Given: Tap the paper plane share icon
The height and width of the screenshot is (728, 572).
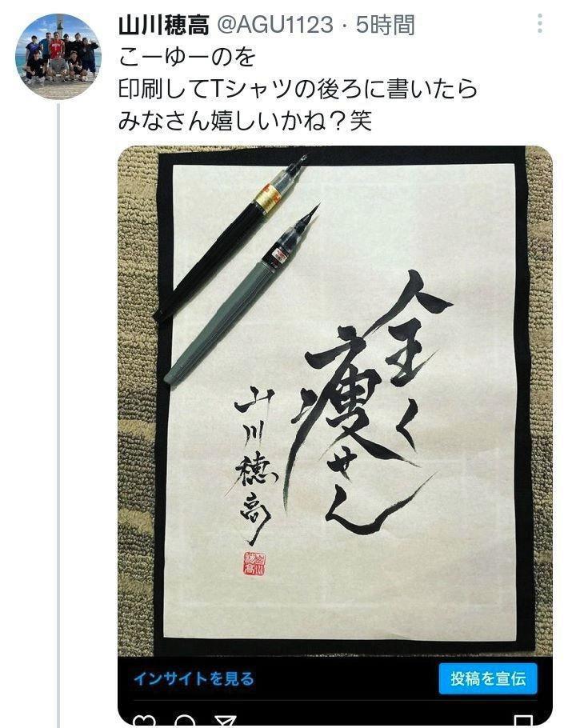Looking at the screenshot, I should point(226,722).
